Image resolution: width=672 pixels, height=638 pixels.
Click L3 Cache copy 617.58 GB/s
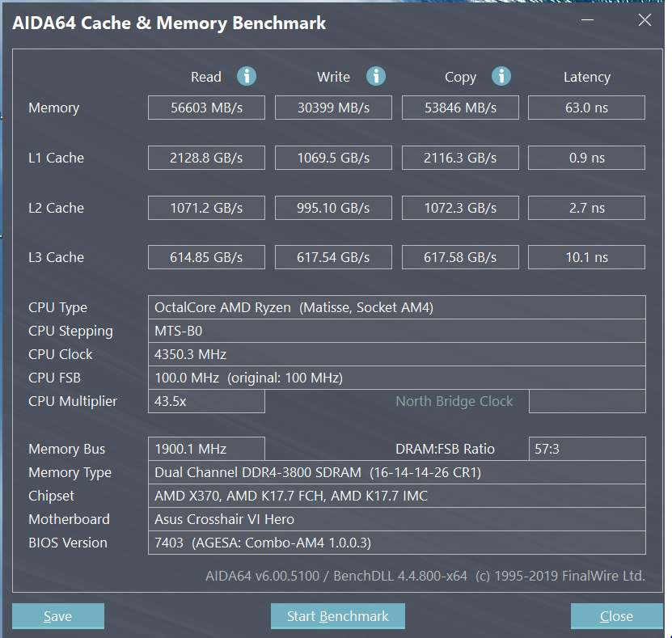(x=460, y=257)
